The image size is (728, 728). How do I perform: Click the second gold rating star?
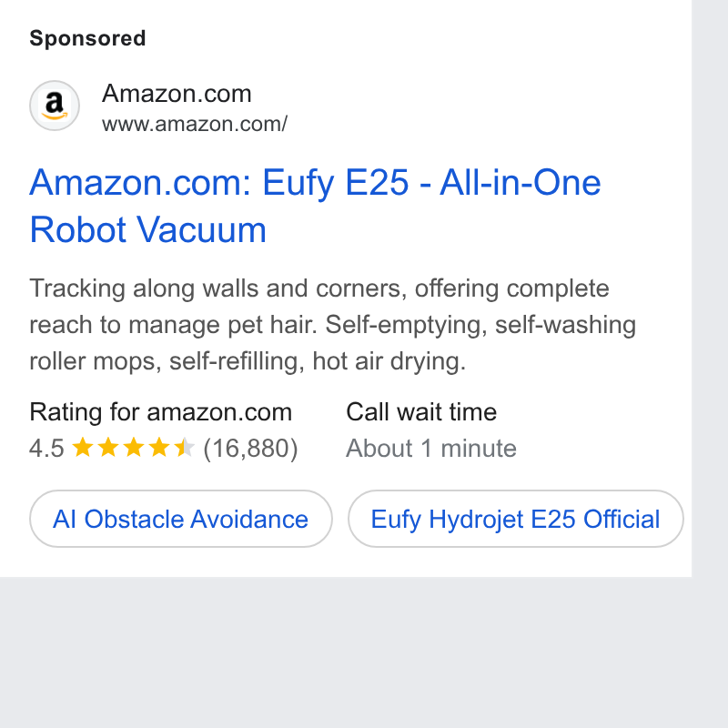tap(108, 447)
